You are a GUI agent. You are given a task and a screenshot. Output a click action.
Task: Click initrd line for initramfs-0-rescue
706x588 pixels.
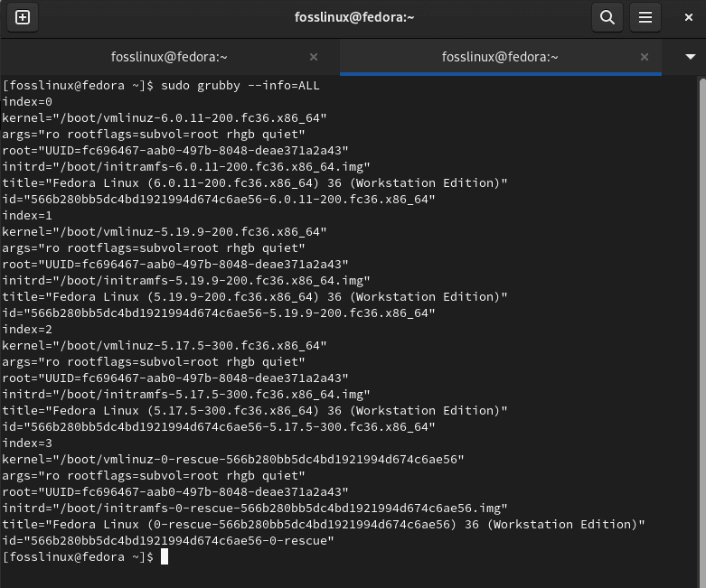254,508
